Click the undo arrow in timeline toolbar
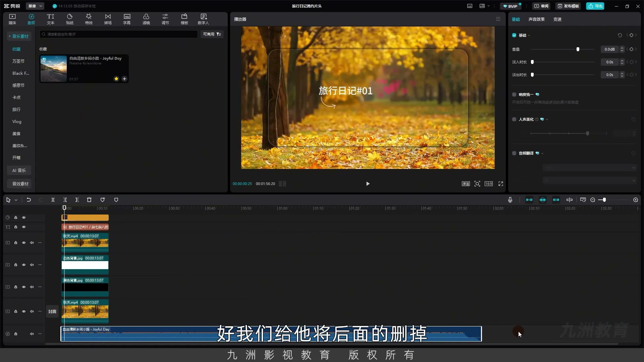The image size is (644, 362). coord(29,200)
